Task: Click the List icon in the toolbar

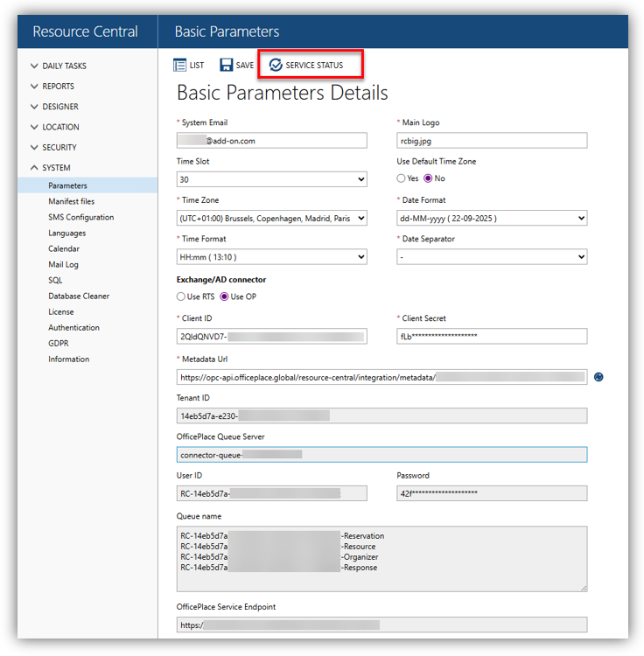Action: pyautogui.click(x=179, y=66)
